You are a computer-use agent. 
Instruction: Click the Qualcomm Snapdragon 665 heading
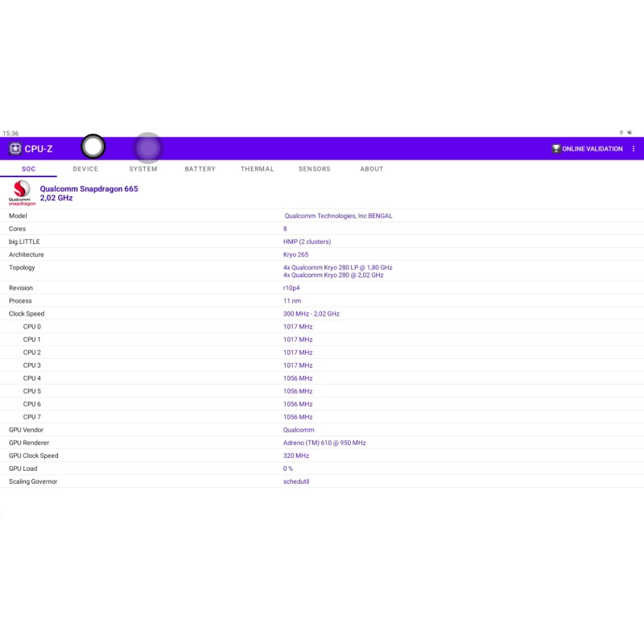click(x=89, y=188)
